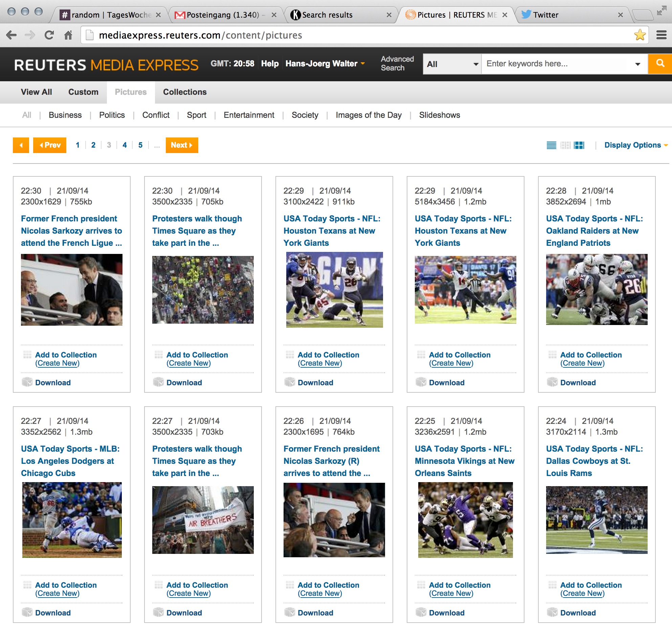Viewport: 672px width, 627px height.
Task: Open Slideshows category
Action: (440, 115)
